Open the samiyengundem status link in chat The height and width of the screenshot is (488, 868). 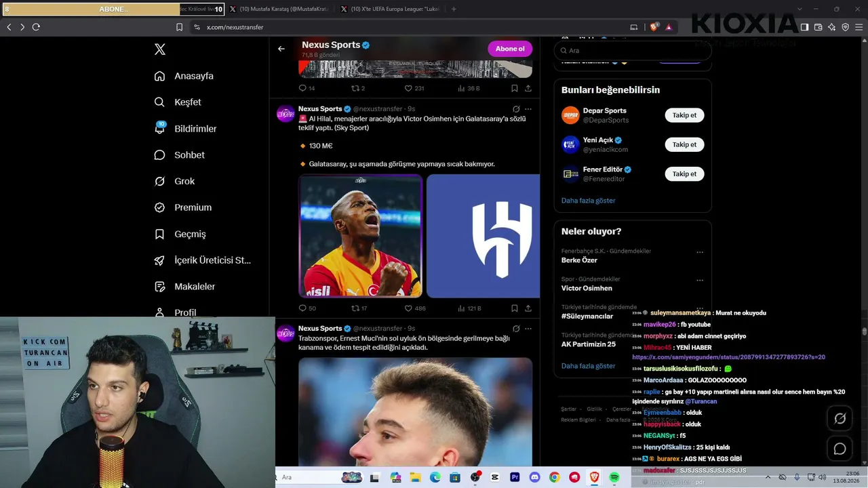coord(728,357)
